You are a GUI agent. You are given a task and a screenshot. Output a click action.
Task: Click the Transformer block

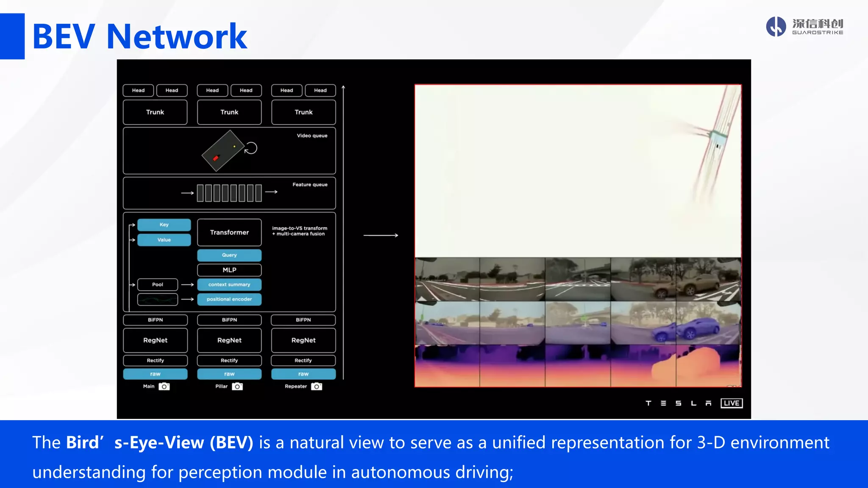click(x=229, y=232)
